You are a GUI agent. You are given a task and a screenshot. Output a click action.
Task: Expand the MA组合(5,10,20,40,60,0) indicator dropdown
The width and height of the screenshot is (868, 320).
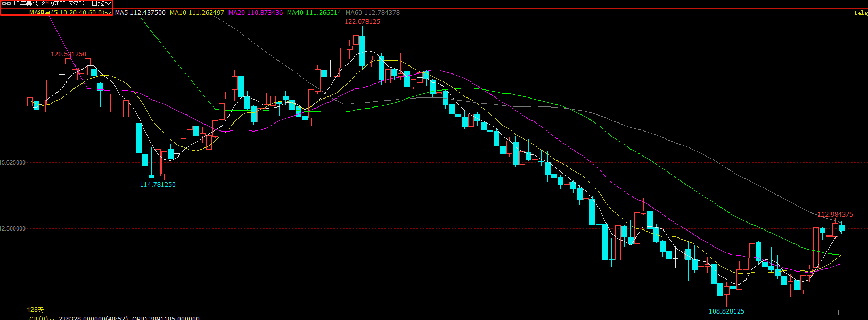click(x=70, y=12)
